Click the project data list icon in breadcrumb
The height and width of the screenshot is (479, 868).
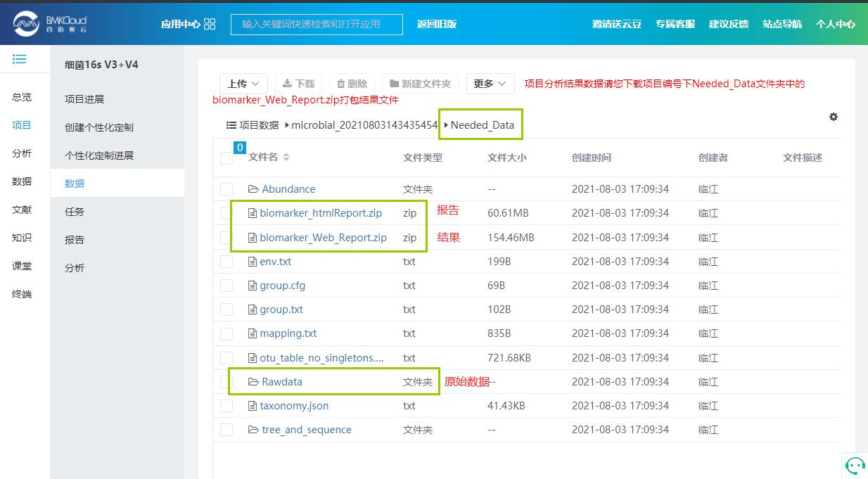231,125
